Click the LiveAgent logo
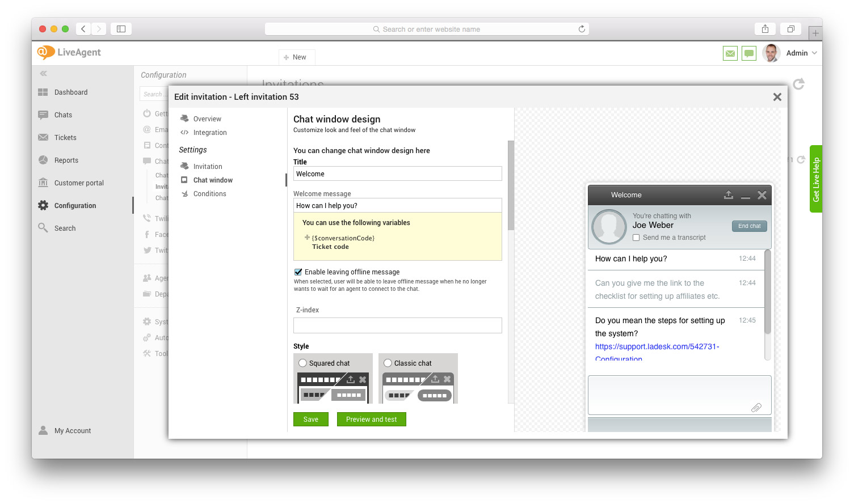This screenshot has height=504, width=854. coord(69,53)
